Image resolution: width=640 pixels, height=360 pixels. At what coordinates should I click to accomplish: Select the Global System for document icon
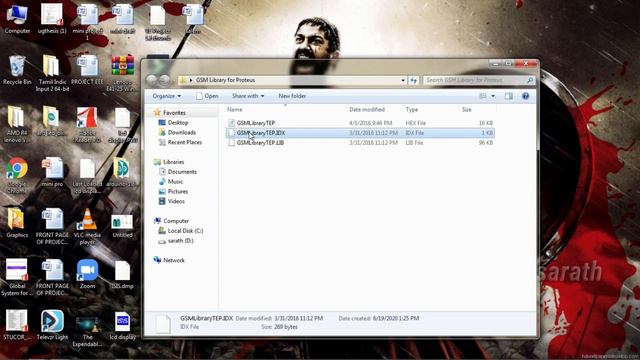pyautogui.click(x=17, y=278)
